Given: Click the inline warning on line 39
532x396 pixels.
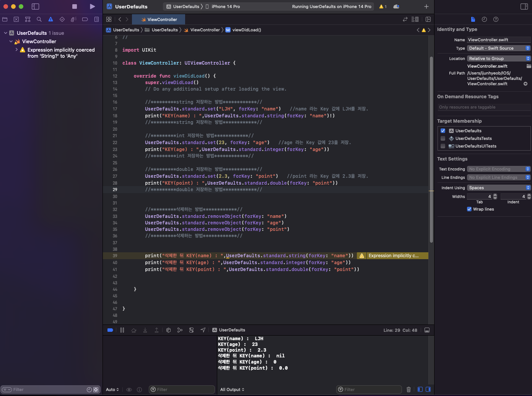Looking at the screenshot, I should [392, 256].
